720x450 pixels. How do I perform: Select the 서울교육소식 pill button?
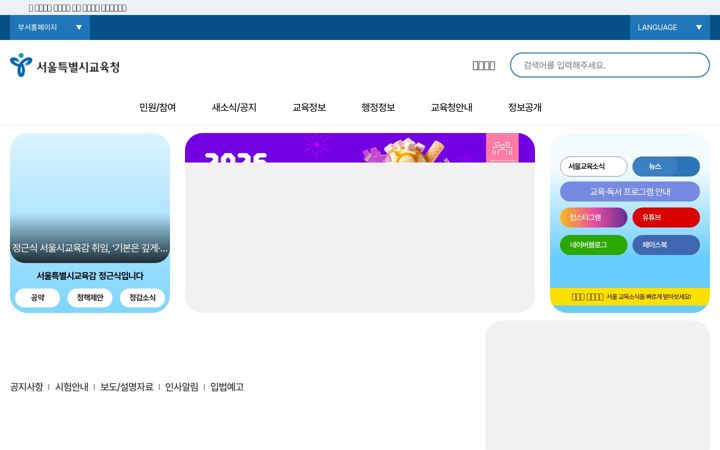tap(594, 166)
